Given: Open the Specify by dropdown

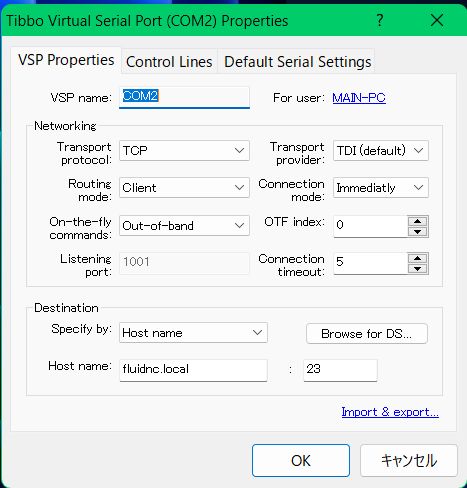Looking at the screenshot, I should 193,332.
